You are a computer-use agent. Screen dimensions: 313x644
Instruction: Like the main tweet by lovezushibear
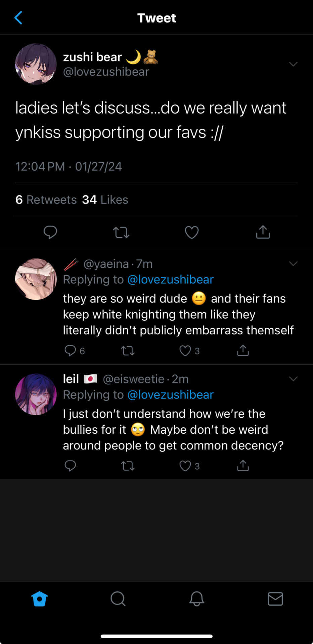(192, 232)
